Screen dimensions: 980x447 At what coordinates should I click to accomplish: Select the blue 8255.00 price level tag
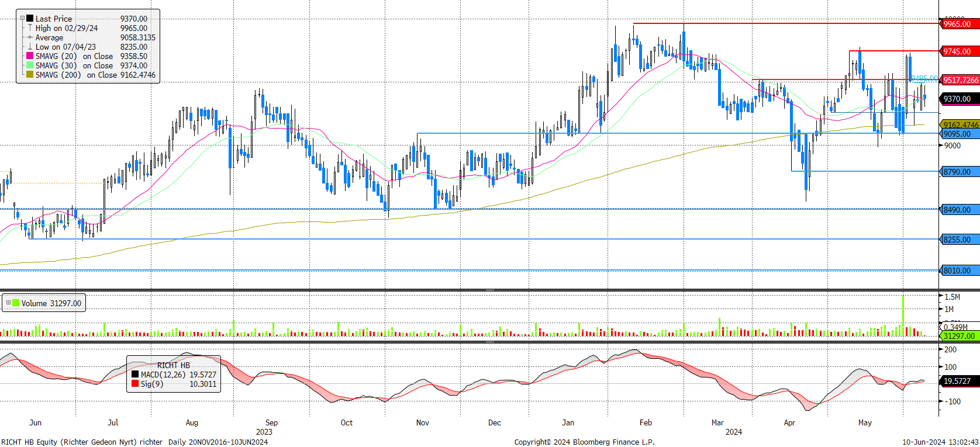pyautogui.click(x=959, y=240)
